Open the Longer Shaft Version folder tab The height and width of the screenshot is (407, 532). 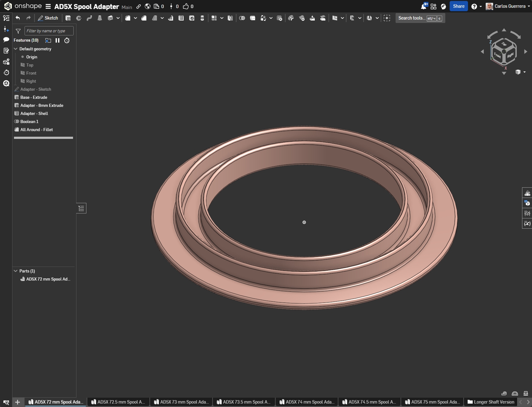(491, 402)
